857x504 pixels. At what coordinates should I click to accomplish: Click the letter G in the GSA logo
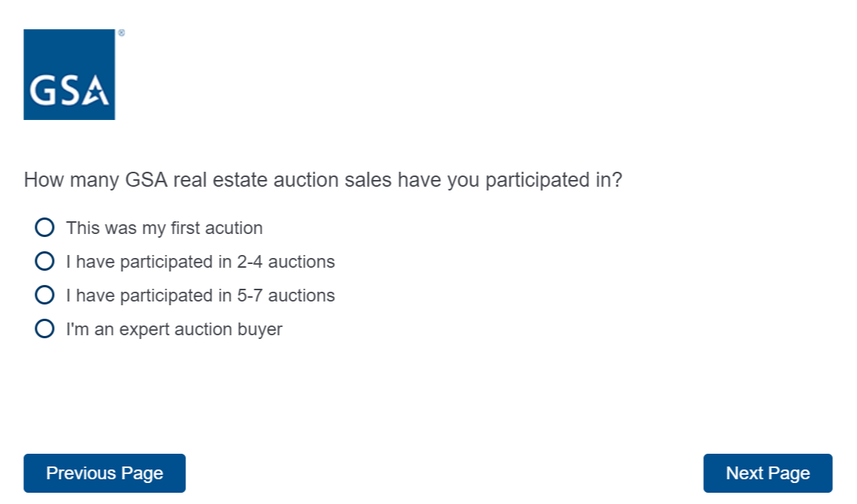[42, 91]
